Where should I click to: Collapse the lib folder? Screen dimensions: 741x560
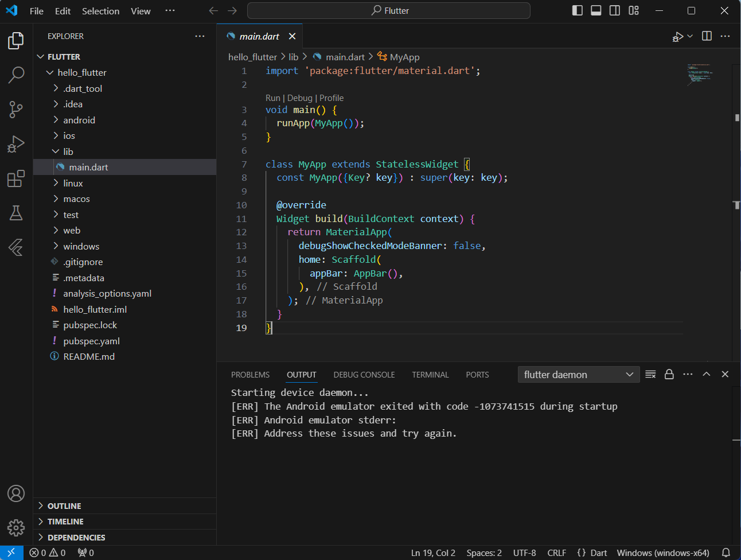tap(125, 151)
